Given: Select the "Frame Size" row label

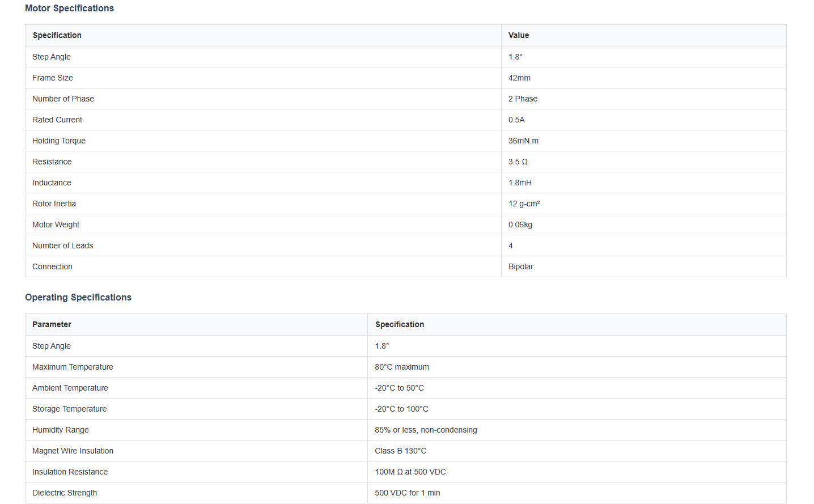Looking at the screenshot, I should coord(53,78).
